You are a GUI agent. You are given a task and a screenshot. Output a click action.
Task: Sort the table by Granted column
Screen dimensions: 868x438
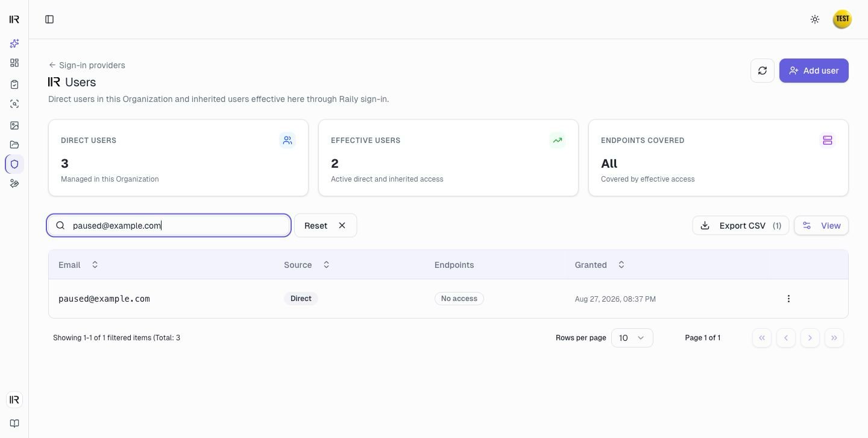pyautogui.click(x=600, y=265)
